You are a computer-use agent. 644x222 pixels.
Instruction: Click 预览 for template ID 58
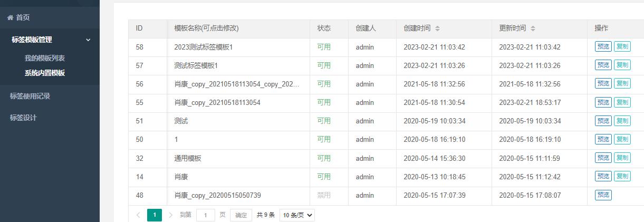[603, 46]
